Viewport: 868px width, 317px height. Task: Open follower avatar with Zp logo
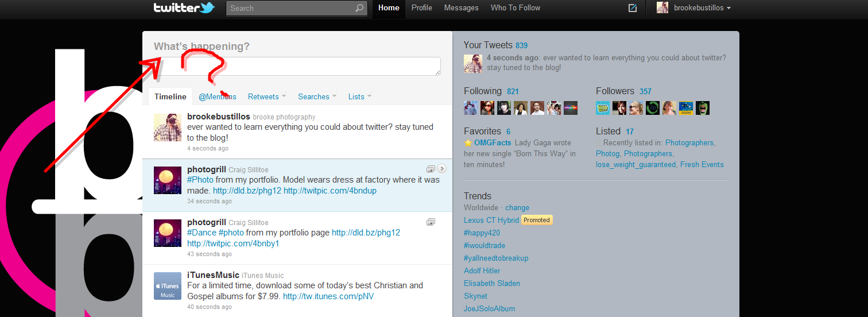click(x=653, y=108)
